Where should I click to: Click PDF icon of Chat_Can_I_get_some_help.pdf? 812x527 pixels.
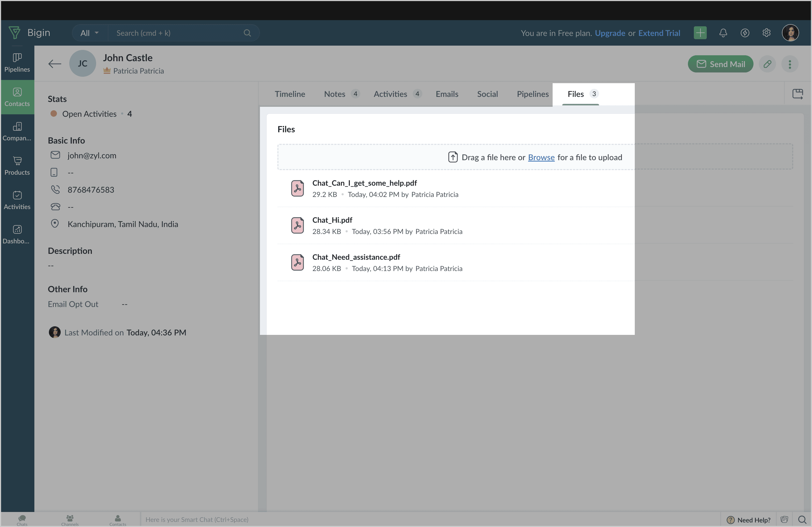pyautogui.click(x=298, y=189)
